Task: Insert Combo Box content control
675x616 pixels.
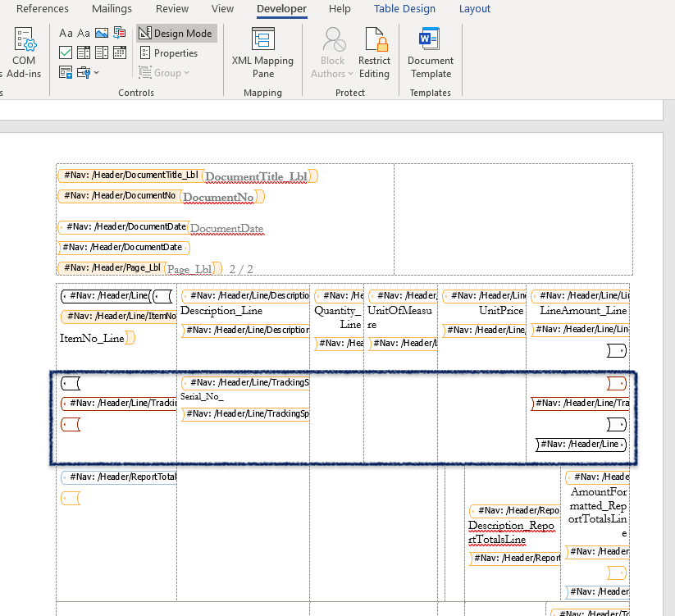Action: (84, 52)
